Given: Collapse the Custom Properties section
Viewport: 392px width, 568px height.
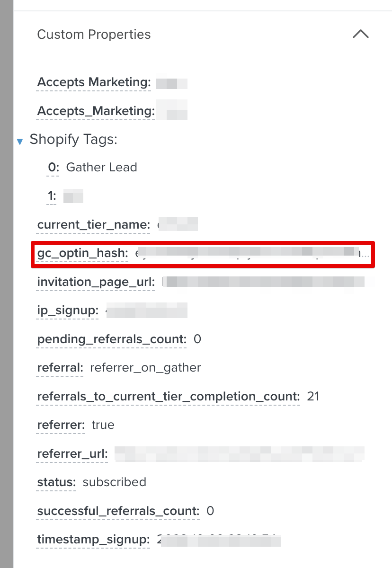Looking at the screenshot, I should pos(361,34).
